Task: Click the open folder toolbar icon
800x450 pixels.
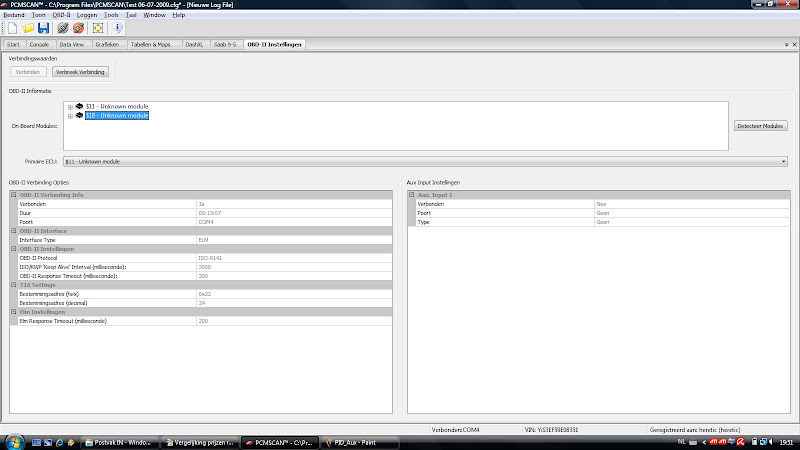Action: tap(28, 28)
